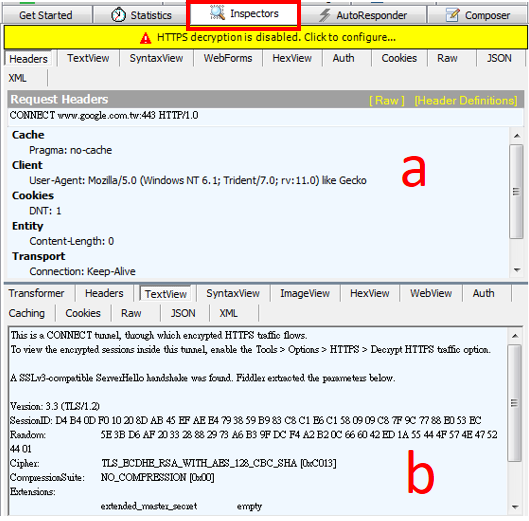Open request HexView tab
Viewport: 529px width, 521px height.
coord(292,58)
